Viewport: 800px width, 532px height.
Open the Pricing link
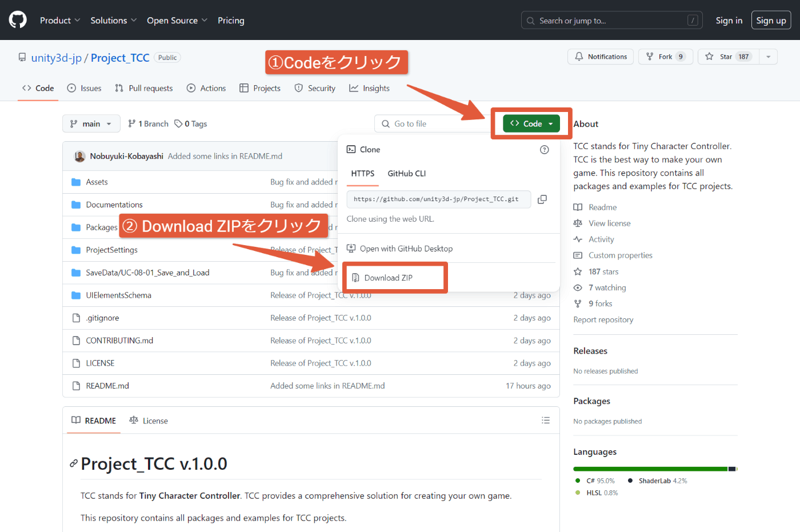231,21
